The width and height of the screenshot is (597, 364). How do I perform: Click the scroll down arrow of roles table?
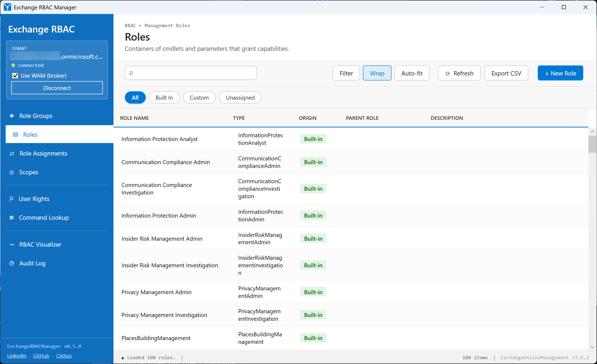pyautogui.click(x=592, y=347)
